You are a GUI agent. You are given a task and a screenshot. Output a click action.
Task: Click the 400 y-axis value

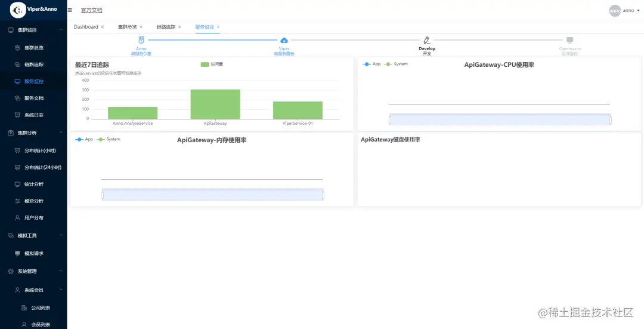tap(85, 80)
